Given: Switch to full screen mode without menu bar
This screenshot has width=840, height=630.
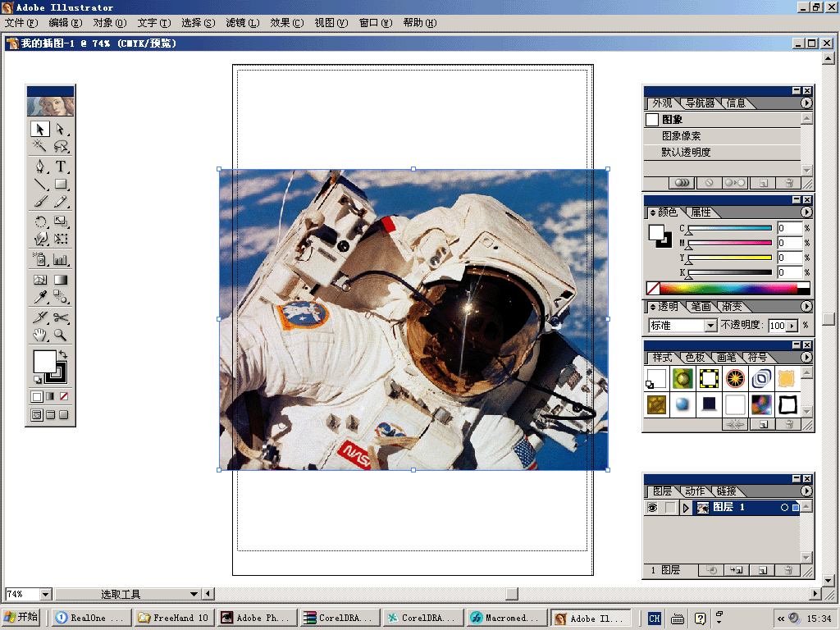Looking at the screenshot, I should [x=64, y=414].
